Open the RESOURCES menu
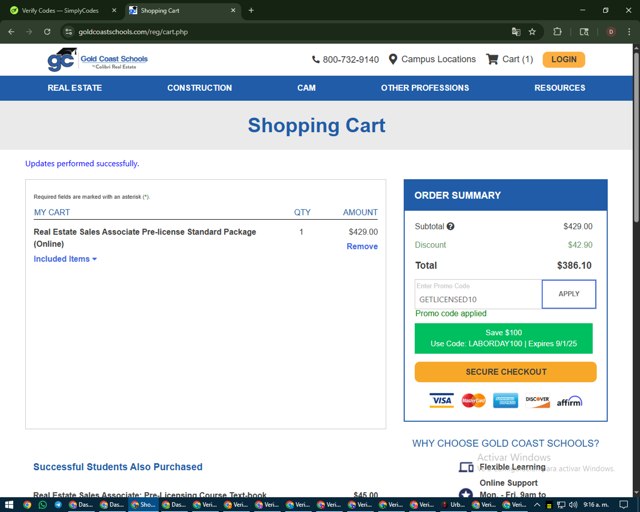The height and width of the screenshot is (512, 640). [x=560, y=88]
